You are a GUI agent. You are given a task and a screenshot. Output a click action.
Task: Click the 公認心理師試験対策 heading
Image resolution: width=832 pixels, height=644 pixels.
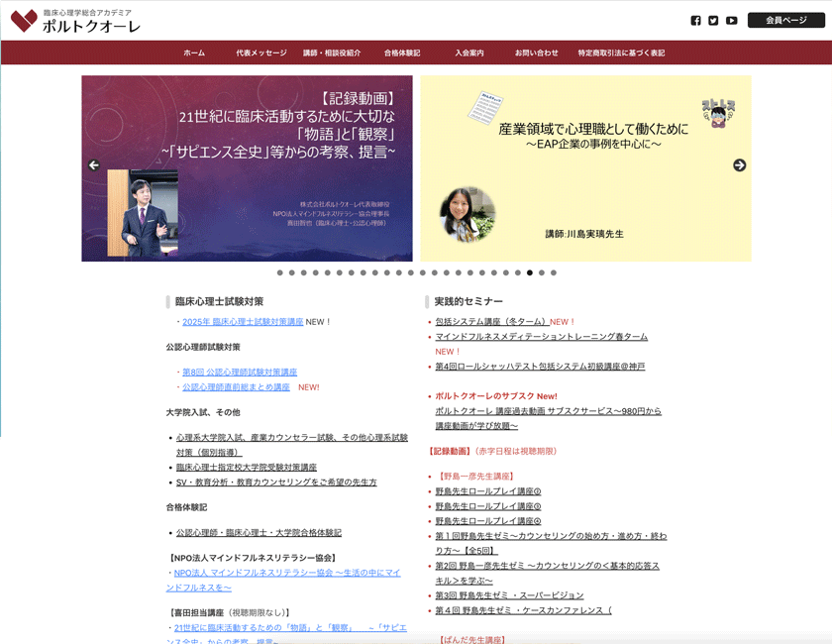(203, 347)
